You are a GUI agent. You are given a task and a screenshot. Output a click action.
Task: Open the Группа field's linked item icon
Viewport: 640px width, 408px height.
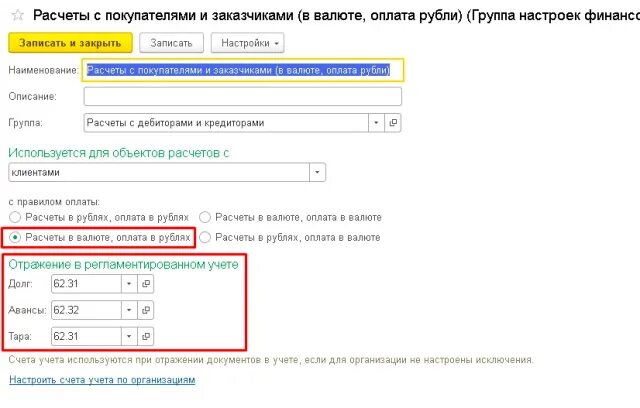(x=393, y=123)
